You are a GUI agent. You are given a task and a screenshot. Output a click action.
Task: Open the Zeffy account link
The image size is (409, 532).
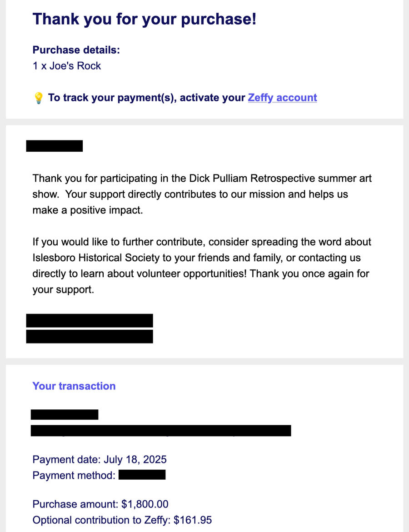282,98
